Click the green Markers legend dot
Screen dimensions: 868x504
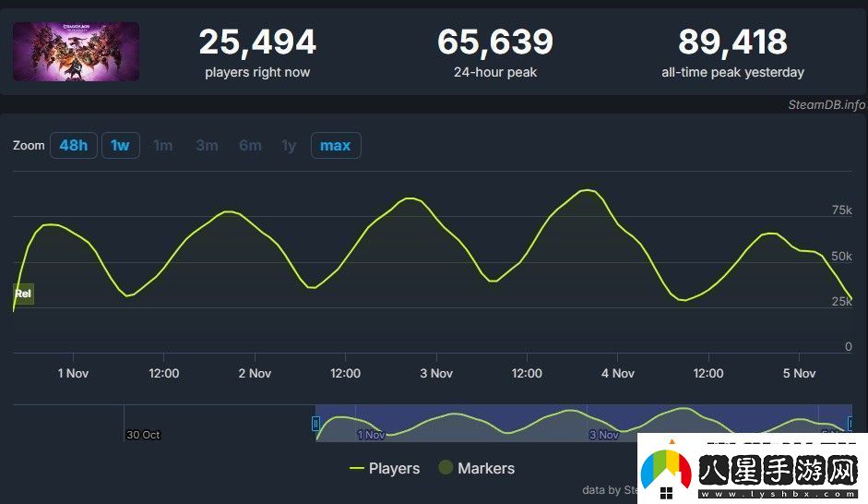[x=446, y=468]
